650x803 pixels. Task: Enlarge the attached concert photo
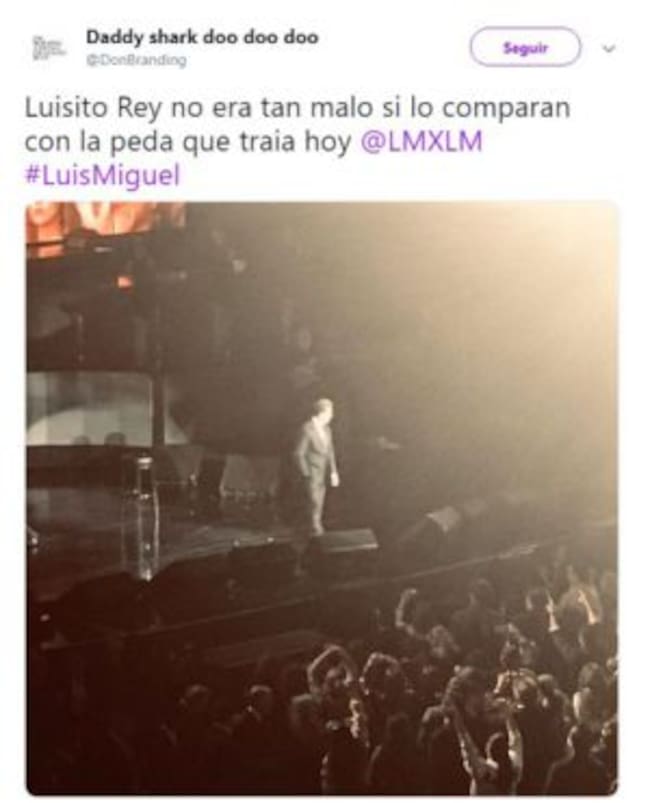point(322,498)
